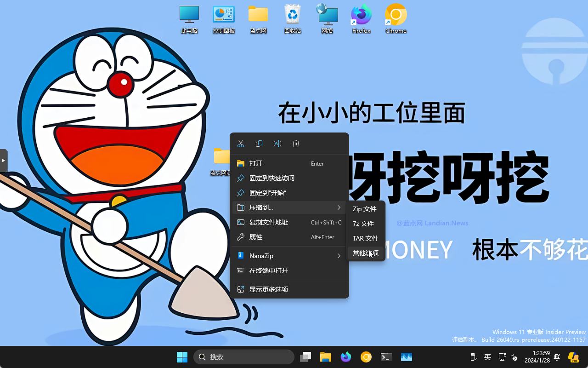
Task: Click the muted volume tray icon
Action: pyautogui.click(x=514, y=357)
